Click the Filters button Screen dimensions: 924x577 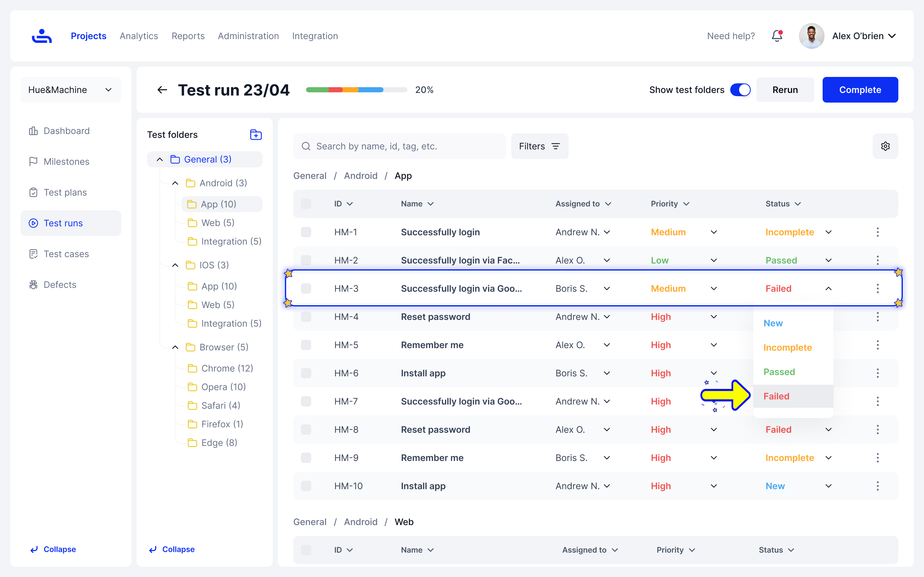[x=539, y=146]
